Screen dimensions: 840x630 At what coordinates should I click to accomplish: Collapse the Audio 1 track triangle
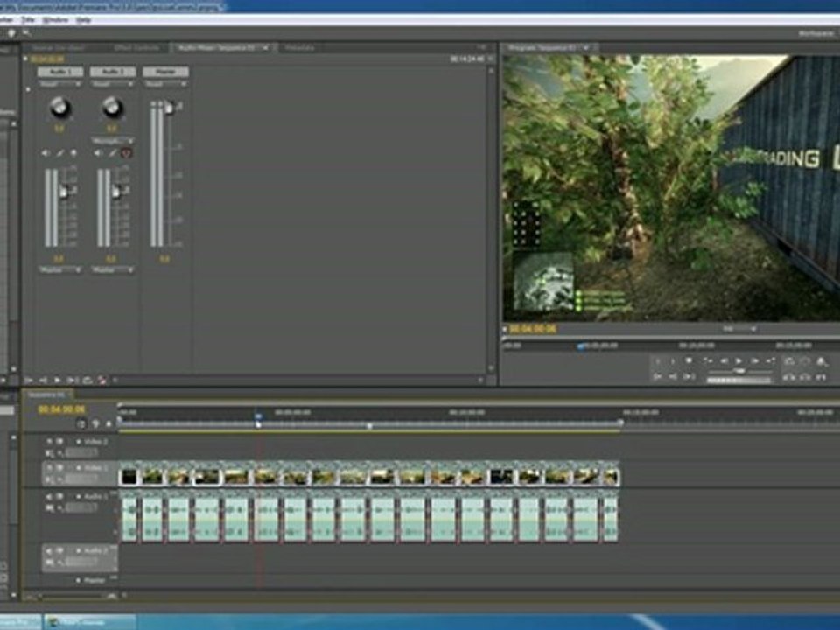tap(78, 497)
